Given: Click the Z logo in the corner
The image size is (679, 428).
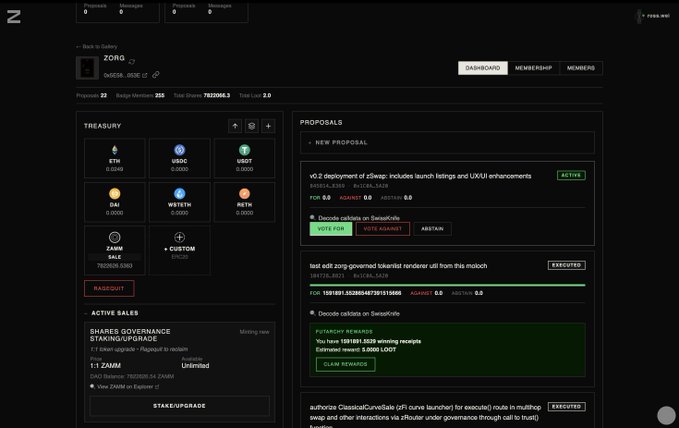Looking at the screenshot, I should pyautogui.click(x=13, y=17).
